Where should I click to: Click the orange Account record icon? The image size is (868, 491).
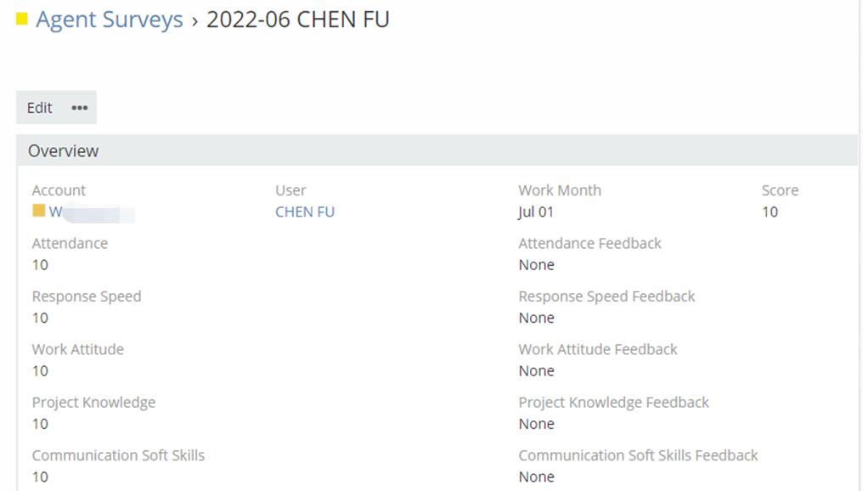pos(38,211)
